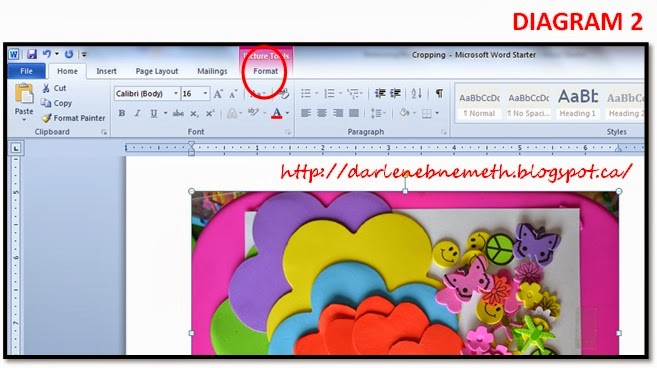Toggle Center alignment
The width and height of the screenshot is (657, 368).
322,113
